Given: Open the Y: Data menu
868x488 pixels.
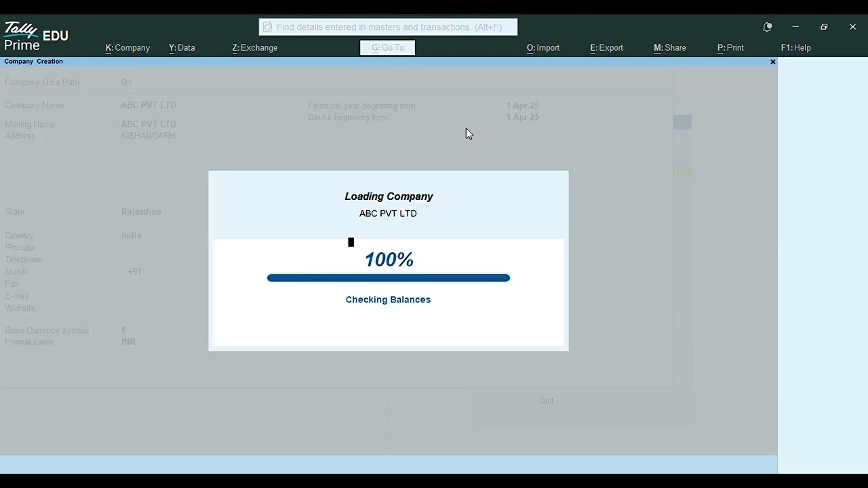Looking at the screenshot, I should pyautogui.click(x=182, y=48).
